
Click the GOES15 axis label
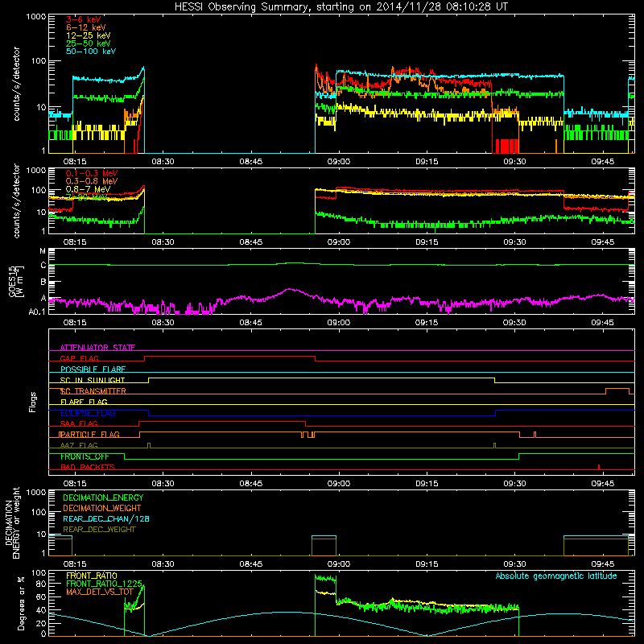pyautogui.click(x=16, y=281)
